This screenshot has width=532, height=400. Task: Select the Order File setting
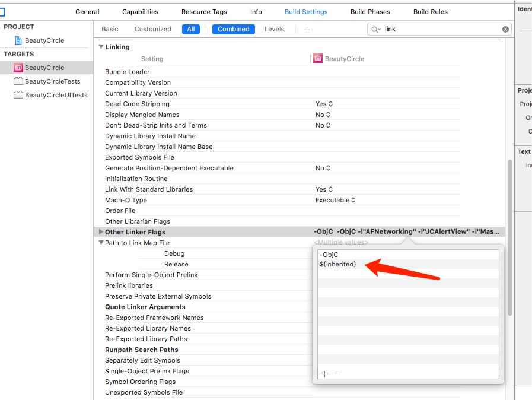point(120,211)
